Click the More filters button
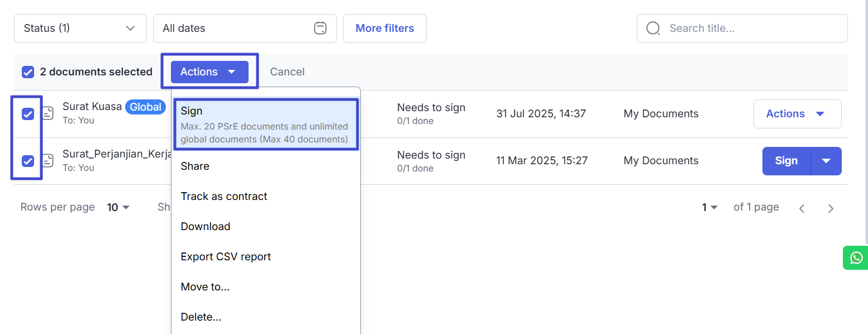Viewport: 868px width, 334px height. [384, 28]
